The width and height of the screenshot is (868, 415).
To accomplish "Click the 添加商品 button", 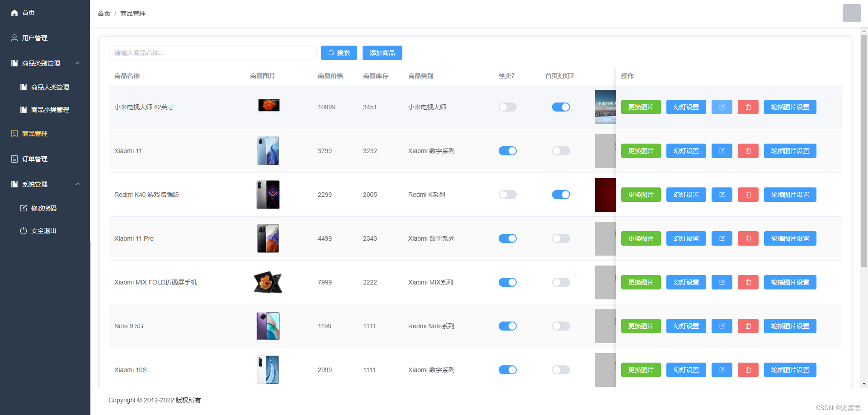I will click(x=382, y=53).
